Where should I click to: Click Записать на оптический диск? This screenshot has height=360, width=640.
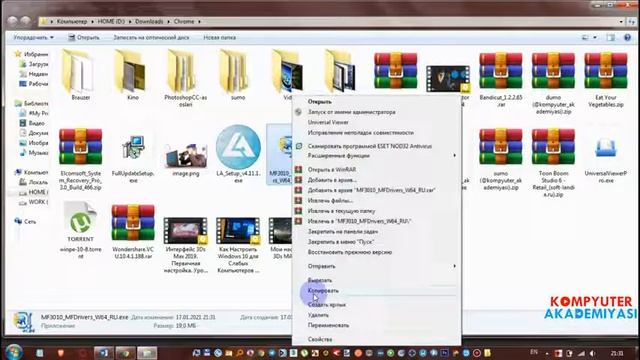point(151,38)
